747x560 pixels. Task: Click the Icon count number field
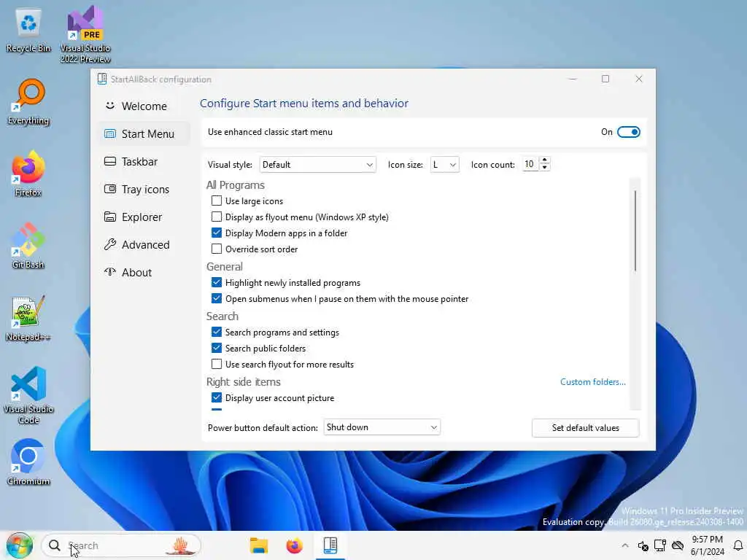[530, 164]
